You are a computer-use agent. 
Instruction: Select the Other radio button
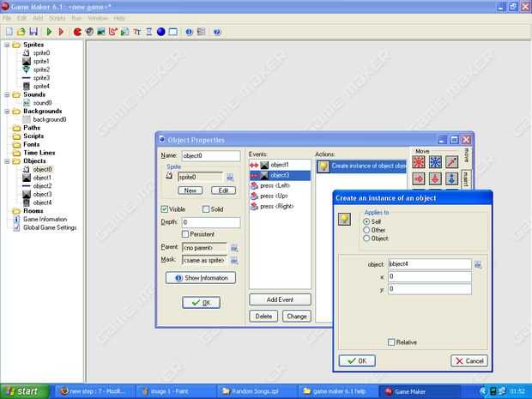point(366,230)
